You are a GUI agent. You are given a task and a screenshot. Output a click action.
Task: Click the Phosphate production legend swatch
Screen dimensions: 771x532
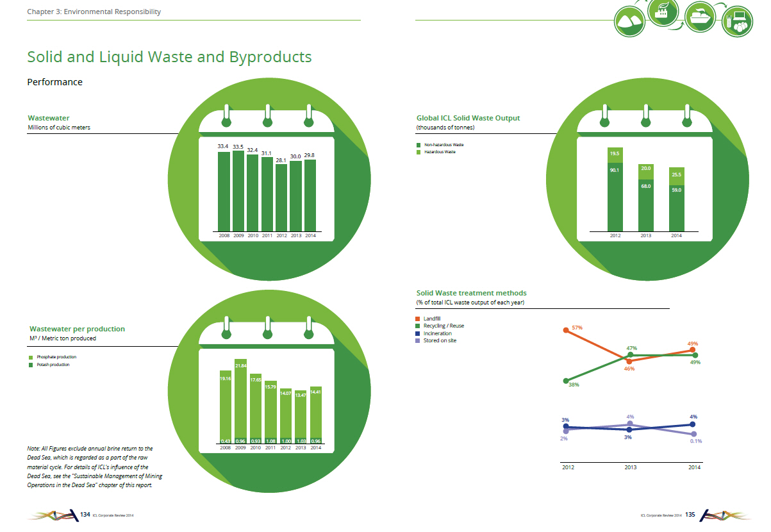tap(30, 357)
